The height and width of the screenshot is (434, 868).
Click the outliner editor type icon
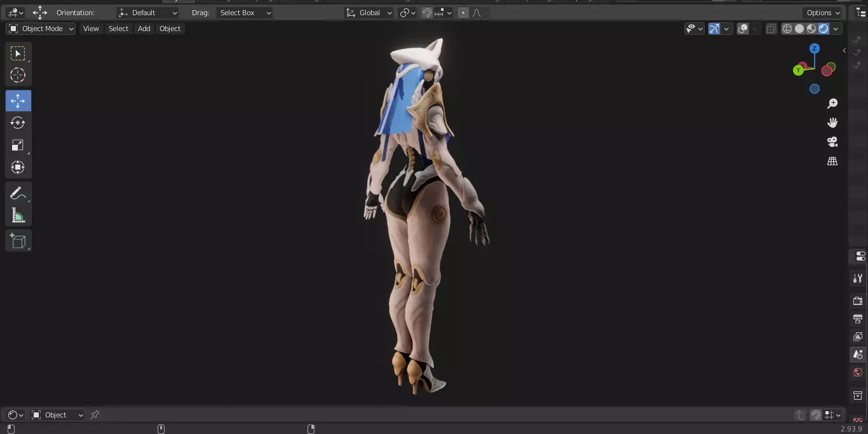click(861, 13)
